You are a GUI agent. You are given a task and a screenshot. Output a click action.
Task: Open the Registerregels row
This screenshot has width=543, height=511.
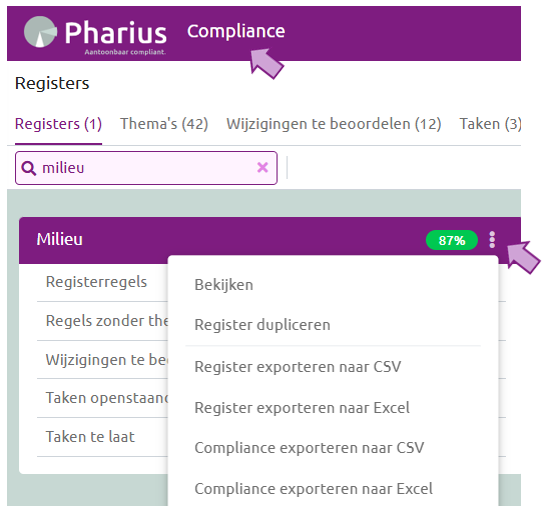click(103, 282)
